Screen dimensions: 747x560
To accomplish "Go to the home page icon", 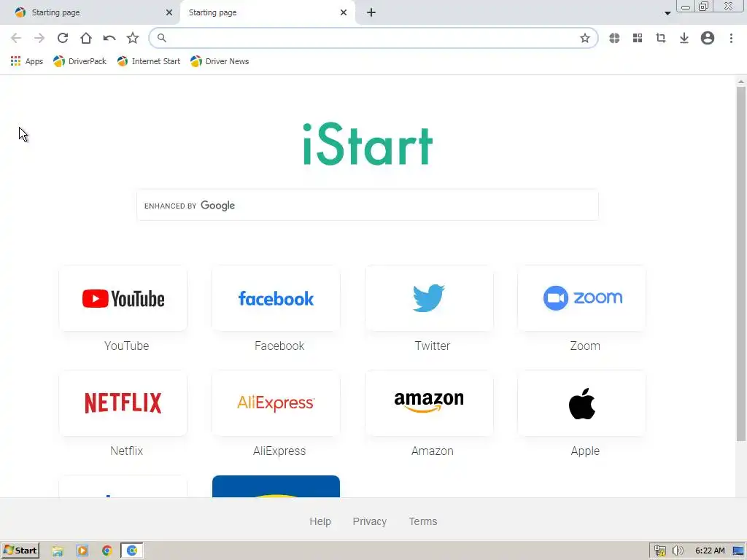I will pos(86,38).
